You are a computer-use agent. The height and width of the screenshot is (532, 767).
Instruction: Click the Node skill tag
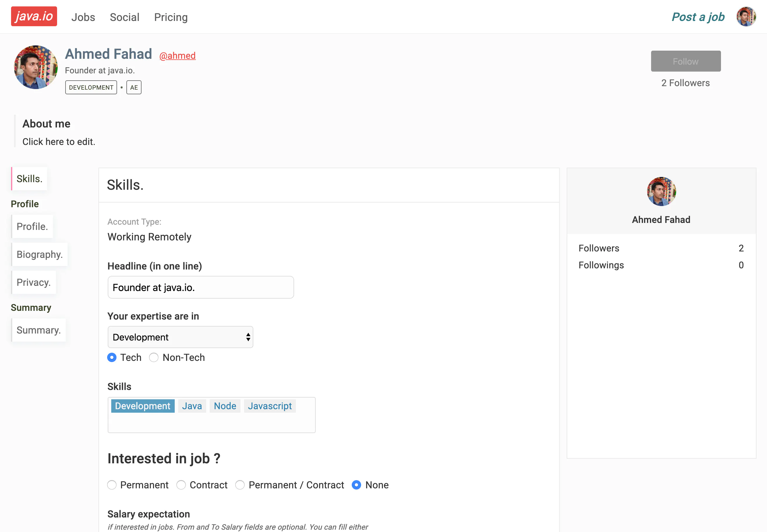[225, 406]
